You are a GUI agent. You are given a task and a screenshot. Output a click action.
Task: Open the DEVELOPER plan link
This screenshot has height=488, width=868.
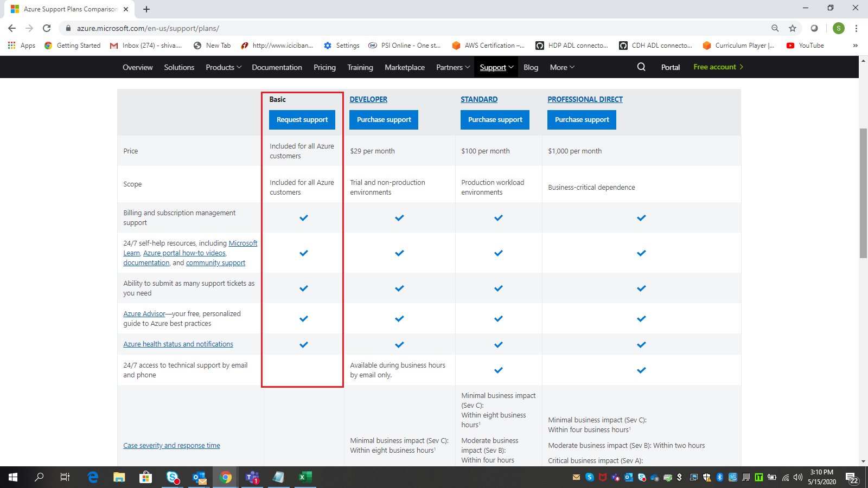coord(368,99)
